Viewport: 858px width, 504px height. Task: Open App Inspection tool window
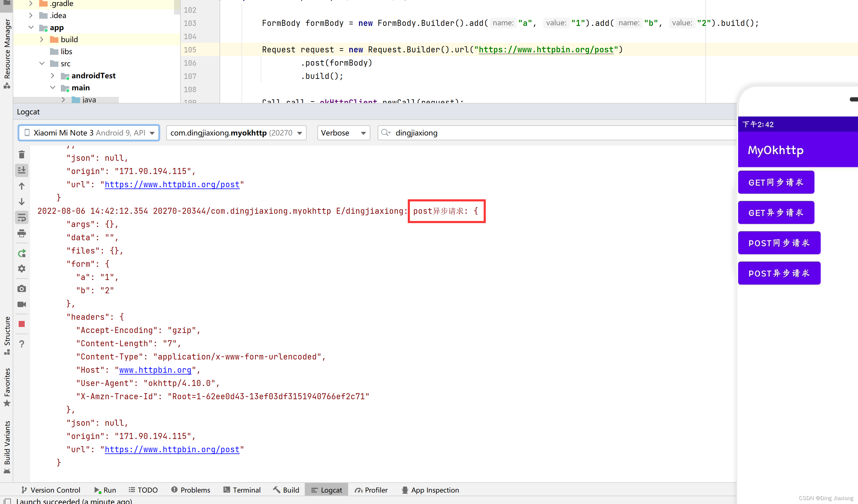coord(430,490)
